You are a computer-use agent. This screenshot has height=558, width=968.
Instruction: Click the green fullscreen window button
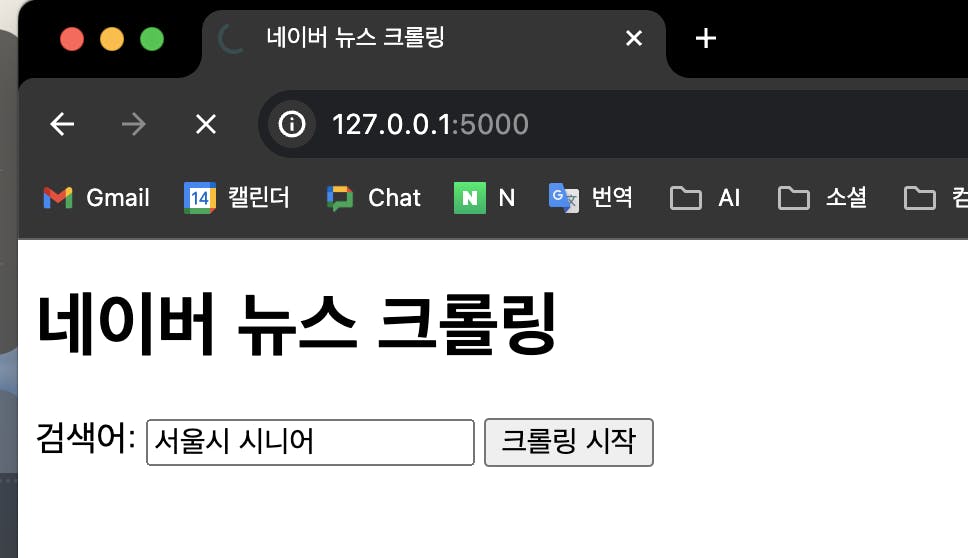point(152,39)
